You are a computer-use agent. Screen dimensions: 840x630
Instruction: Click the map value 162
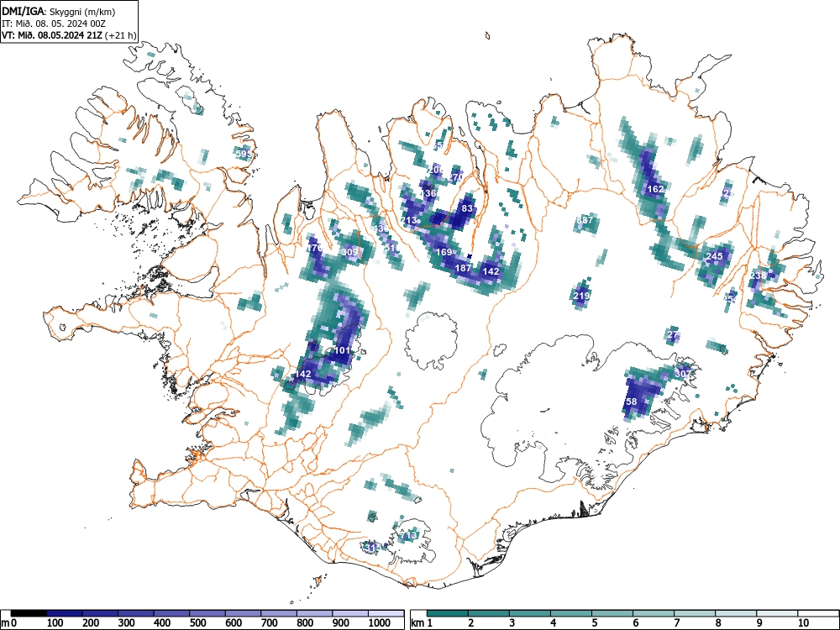point(655,188)
